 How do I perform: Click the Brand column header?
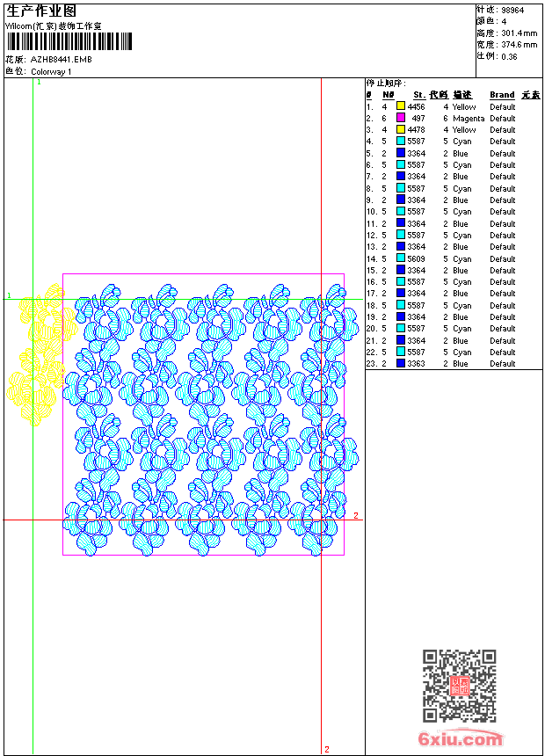(502, 95)
